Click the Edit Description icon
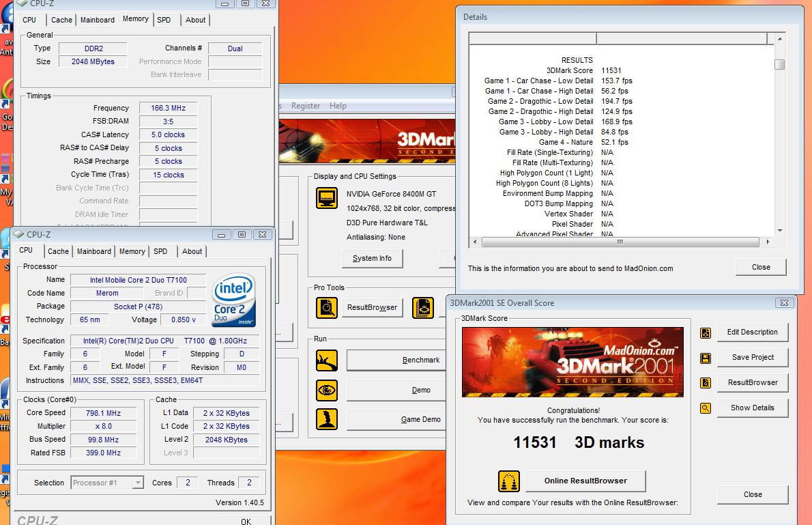Viewport: 812px width, 525px height. point(706,332)
